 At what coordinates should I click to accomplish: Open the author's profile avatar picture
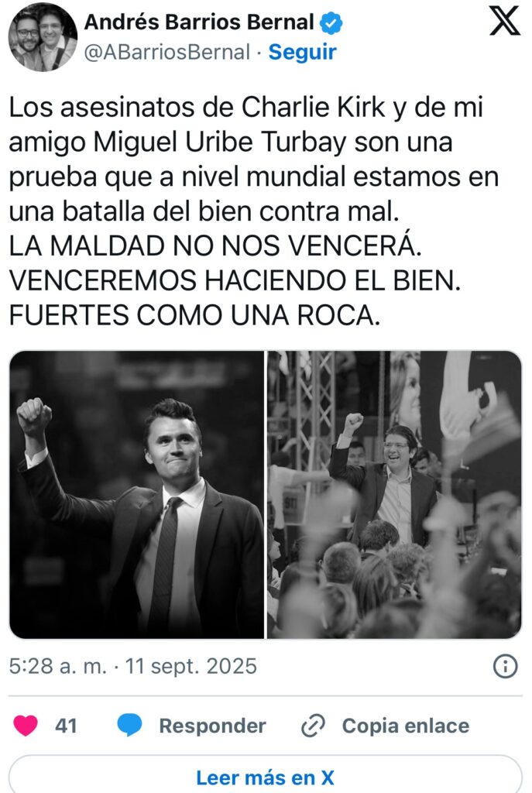pyautogui.click(x=43, y=37)
